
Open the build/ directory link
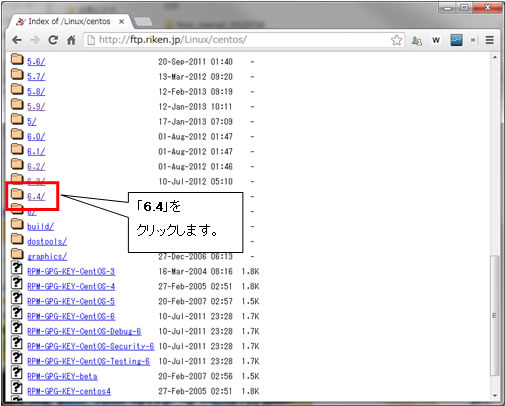pyautogui.click(x=40, y=227)
